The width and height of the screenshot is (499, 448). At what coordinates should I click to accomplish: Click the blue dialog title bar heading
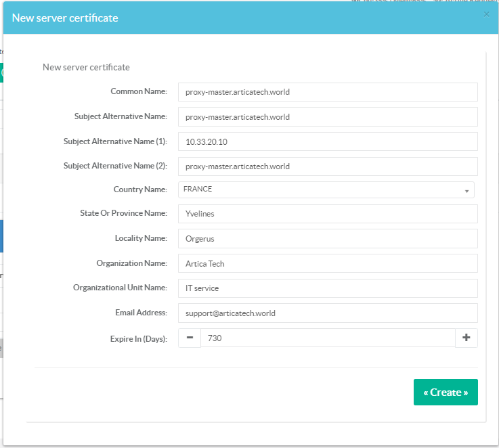[x=65, y=18]
